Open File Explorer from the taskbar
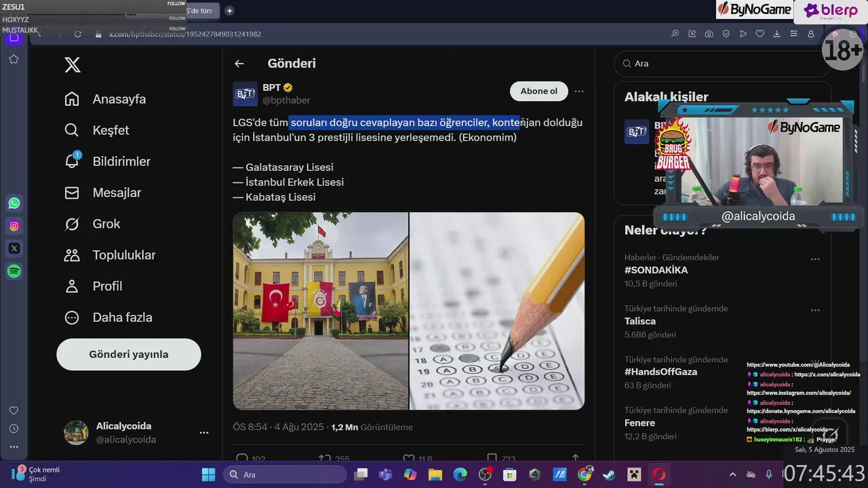This screenshot has height=488, width=868. (x=434, y=474)
